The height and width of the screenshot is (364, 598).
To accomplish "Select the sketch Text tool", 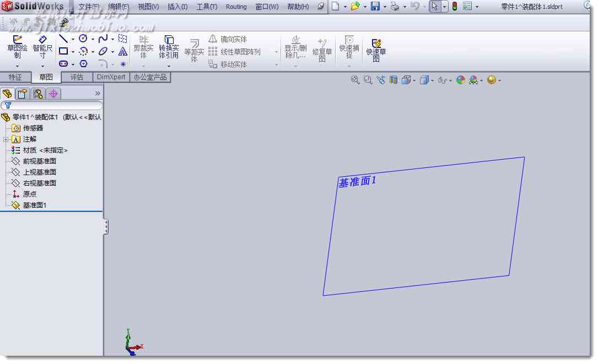I will pyautogui.click(x=123, y=51).
